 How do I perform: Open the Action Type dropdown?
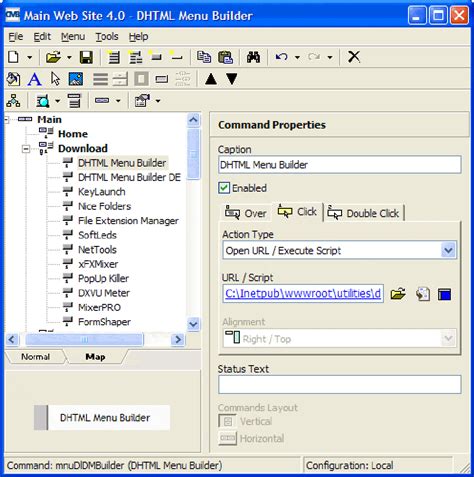(448, 250)
